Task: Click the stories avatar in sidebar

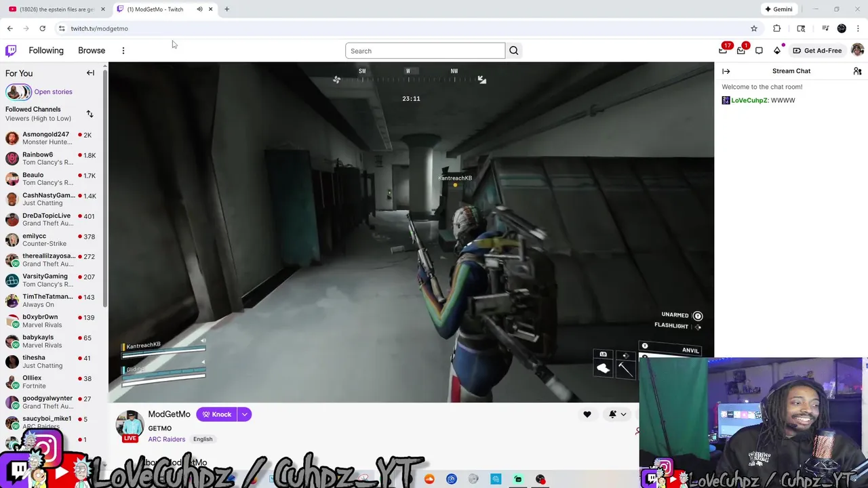Action: (18, 91)
